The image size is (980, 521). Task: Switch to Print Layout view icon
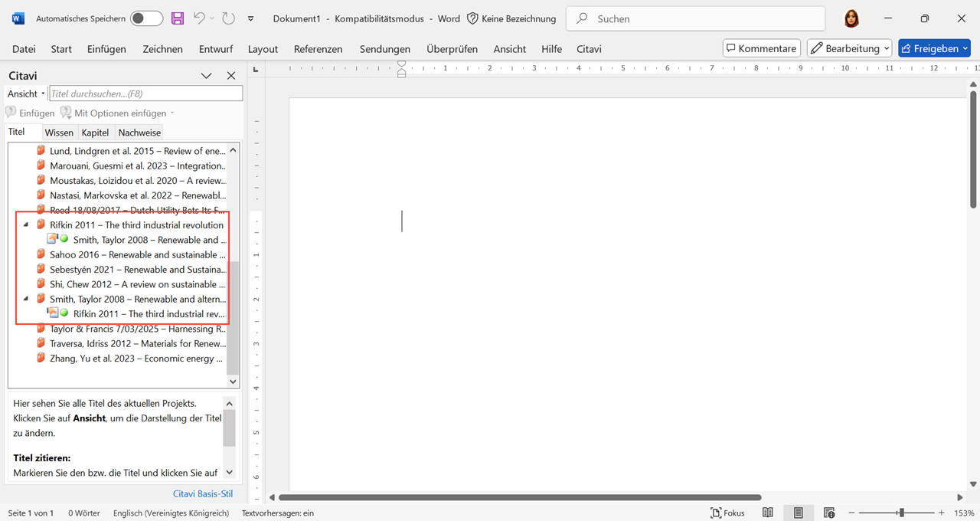tap(798, 513)
